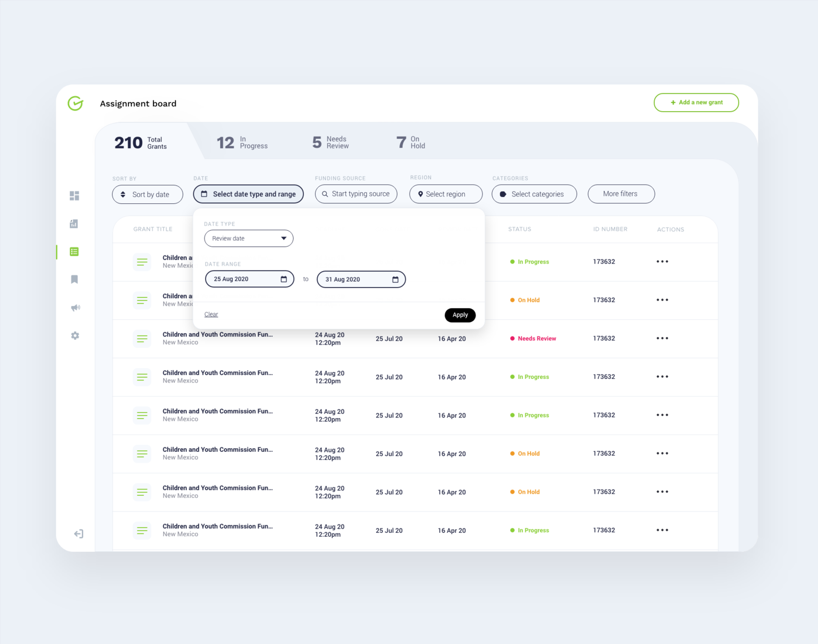Switch to the In Progress tab
This screenshot has height=644, width=818.
pos(243,142)
